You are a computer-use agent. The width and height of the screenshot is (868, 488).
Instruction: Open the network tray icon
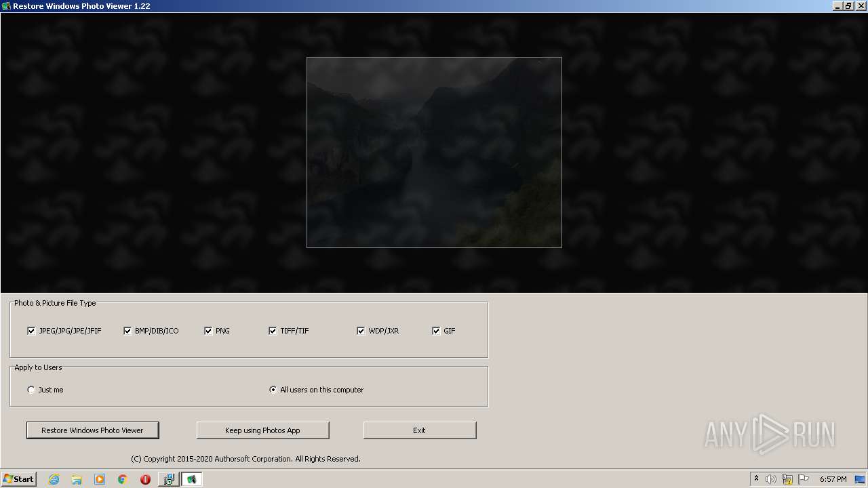pyautogui.click(x=787, y=479)
